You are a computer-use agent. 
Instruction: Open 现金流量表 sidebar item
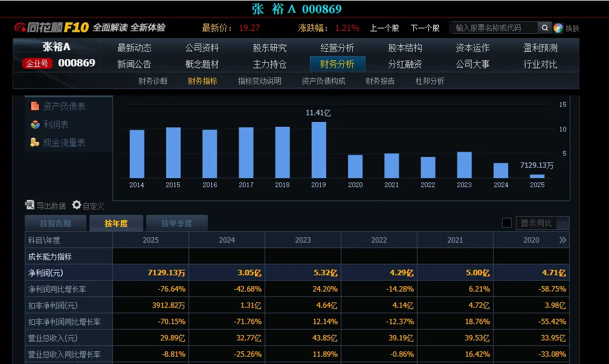point(58,143)
